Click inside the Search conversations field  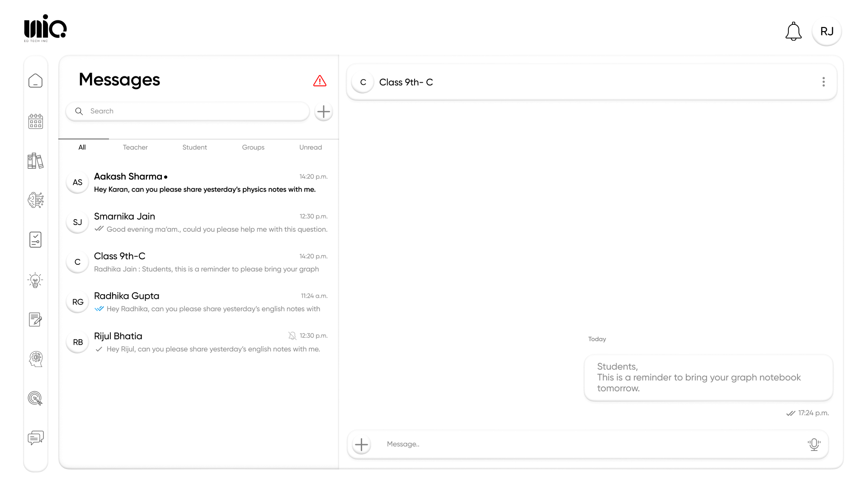point(181,111)
